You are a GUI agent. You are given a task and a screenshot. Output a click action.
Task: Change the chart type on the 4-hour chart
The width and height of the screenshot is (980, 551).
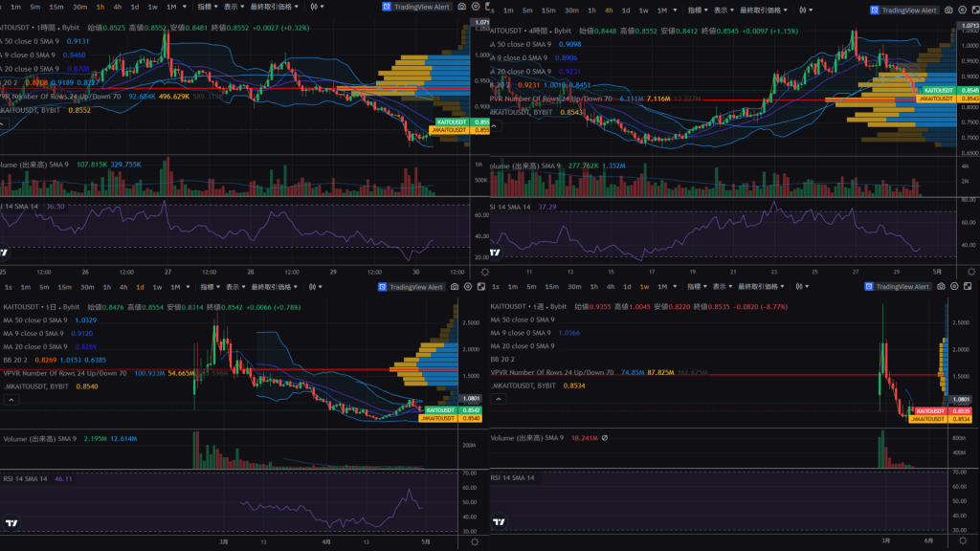pyautogui.click(x=804, y=10)
